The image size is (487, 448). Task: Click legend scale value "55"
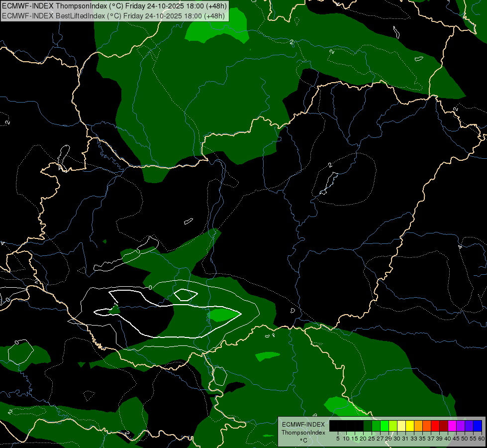[473, 439]
